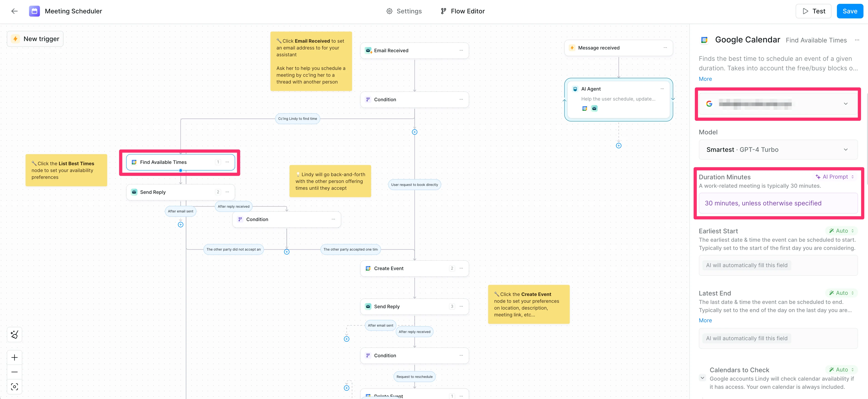868x399 pixels.
Task: Click the Test button
Action: pos(813,11)
